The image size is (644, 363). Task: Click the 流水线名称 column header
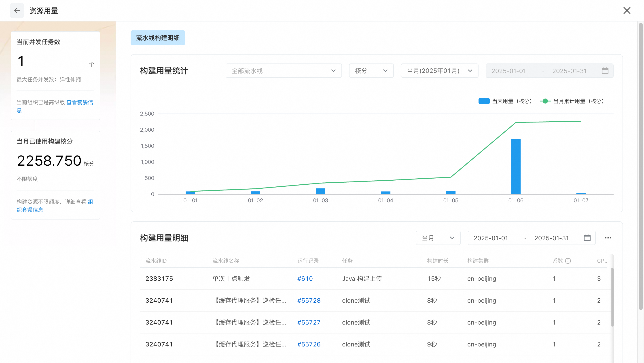(226, 261)
